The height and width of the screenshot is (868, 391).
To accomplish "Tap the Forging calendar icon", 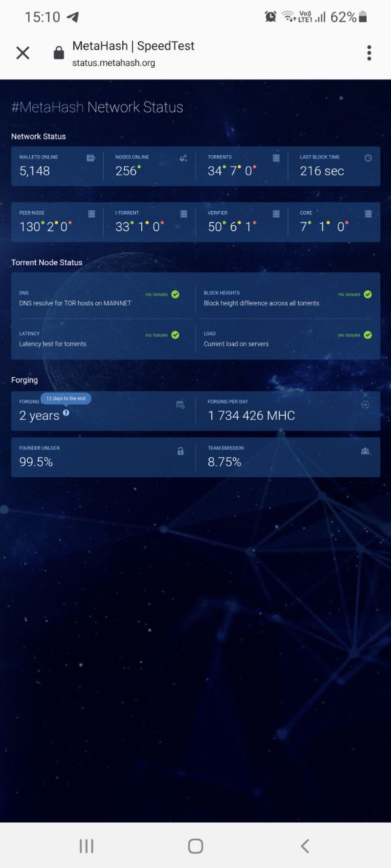I will coord(181,404).
